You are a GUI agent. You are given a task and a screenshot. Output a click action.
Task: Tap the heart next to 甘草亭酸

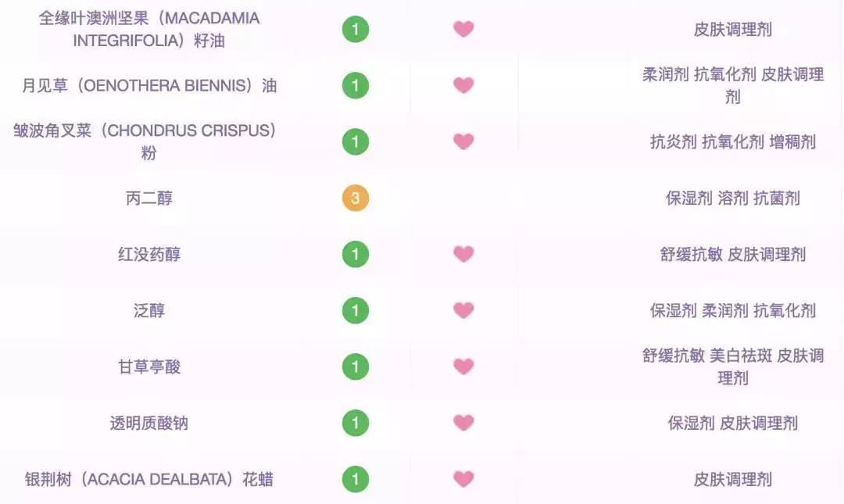click(x=463, y=366)
